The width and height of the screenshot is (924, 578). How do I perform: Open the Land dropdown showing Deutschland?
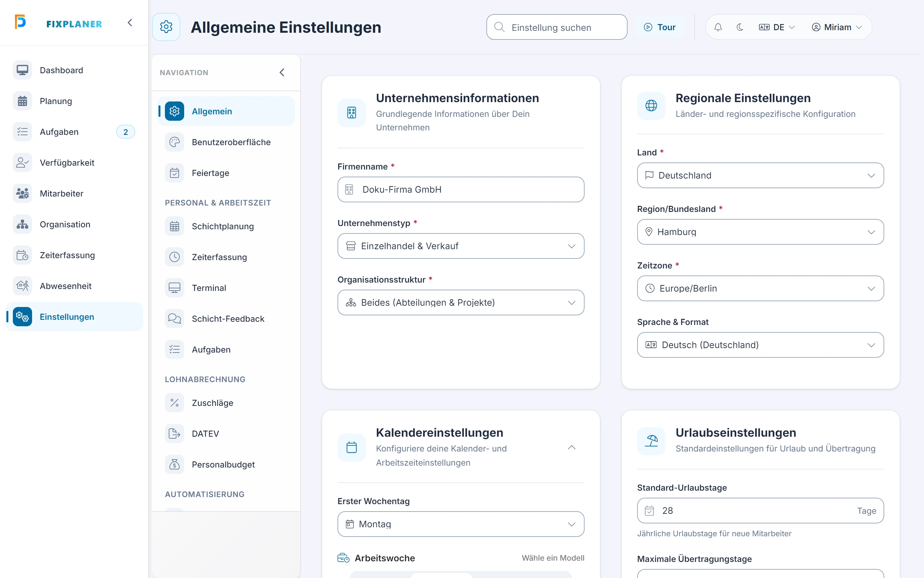click(760, 175)
